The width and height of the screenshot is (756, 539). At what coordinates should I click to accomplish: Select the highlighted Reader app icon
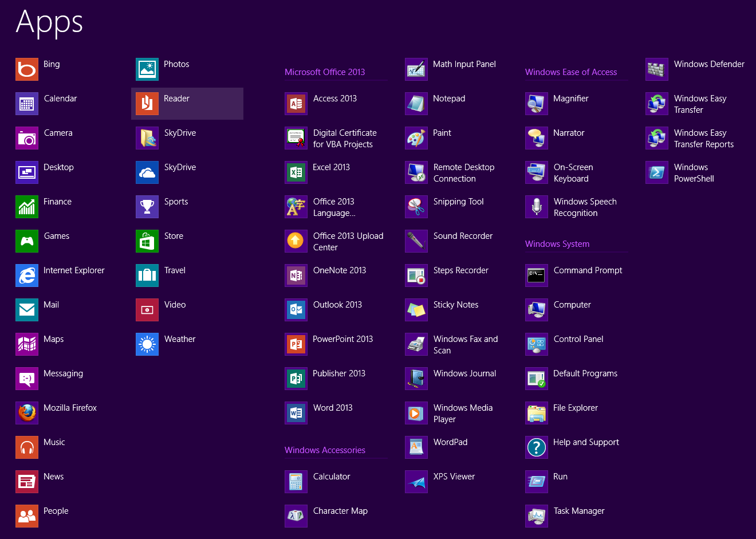[147, 104]
